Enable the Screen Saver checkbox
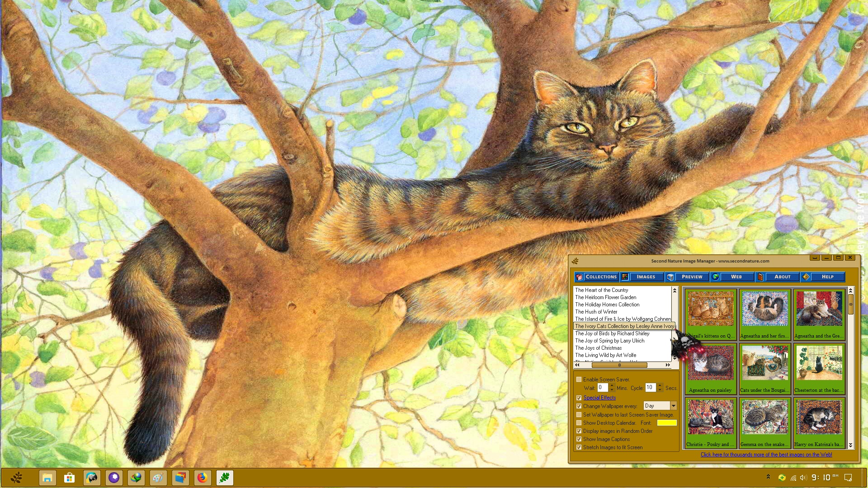Screen dimensions: 868x488 pos(579,380)
